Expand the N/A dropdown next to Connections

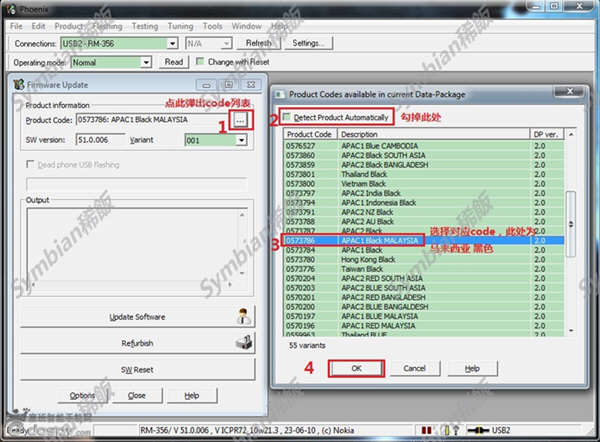227,44
